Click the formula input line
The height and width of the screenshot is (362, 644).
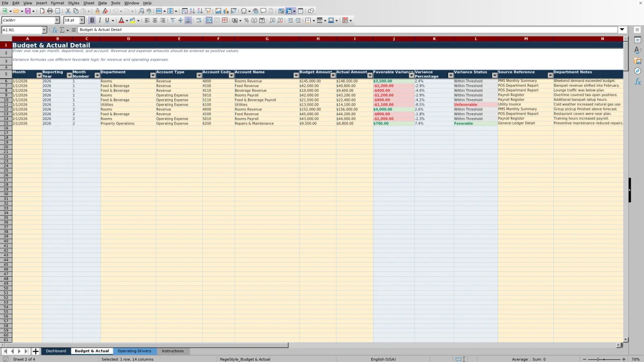(x=348, y=30)
